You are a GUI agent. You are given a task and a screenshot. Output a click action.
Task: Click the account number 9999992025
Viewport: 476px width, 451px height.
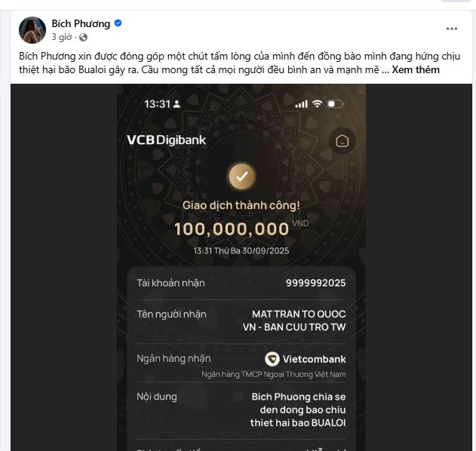click(x=315, y=283)
